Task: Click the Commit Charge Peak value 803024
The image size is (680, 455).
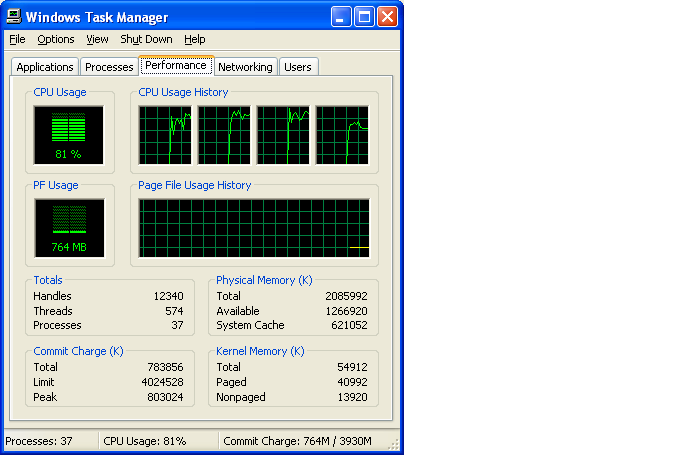Action: click(x=165, y=397)
